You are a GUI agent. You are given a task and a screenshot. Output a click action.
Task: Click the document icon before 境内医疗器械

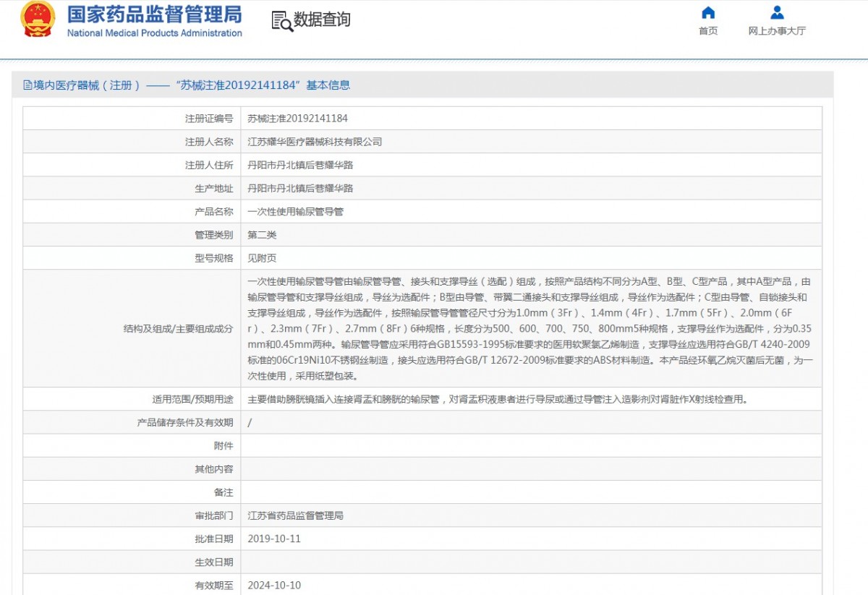pos(27,85)
